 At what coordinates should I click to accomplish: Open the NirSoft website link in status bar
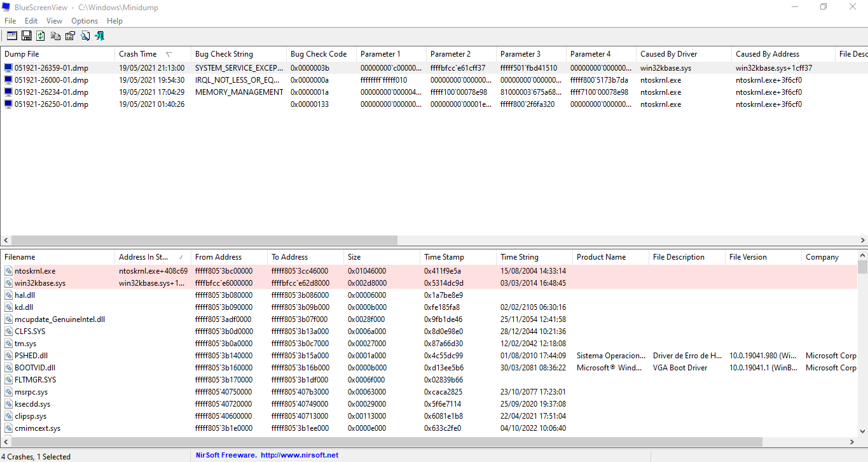(300, 455)
